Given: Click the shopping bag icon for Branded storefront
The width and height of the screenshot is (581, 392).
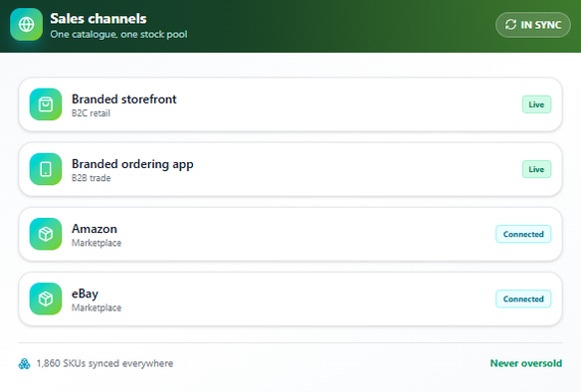Looking at the screenshot, I should (x=46, y=104).
